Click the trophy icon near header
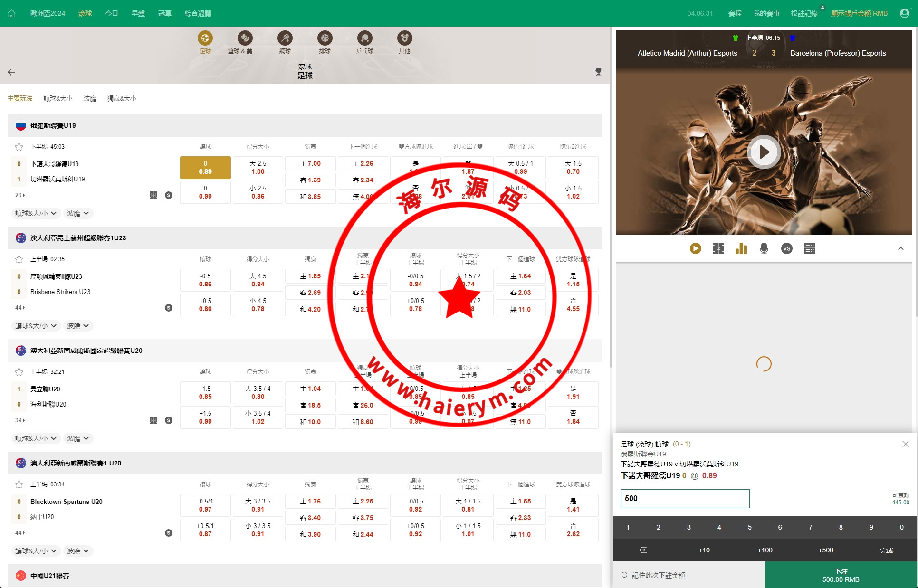Viewport: 918px width, 588px height. coord(598,72)
